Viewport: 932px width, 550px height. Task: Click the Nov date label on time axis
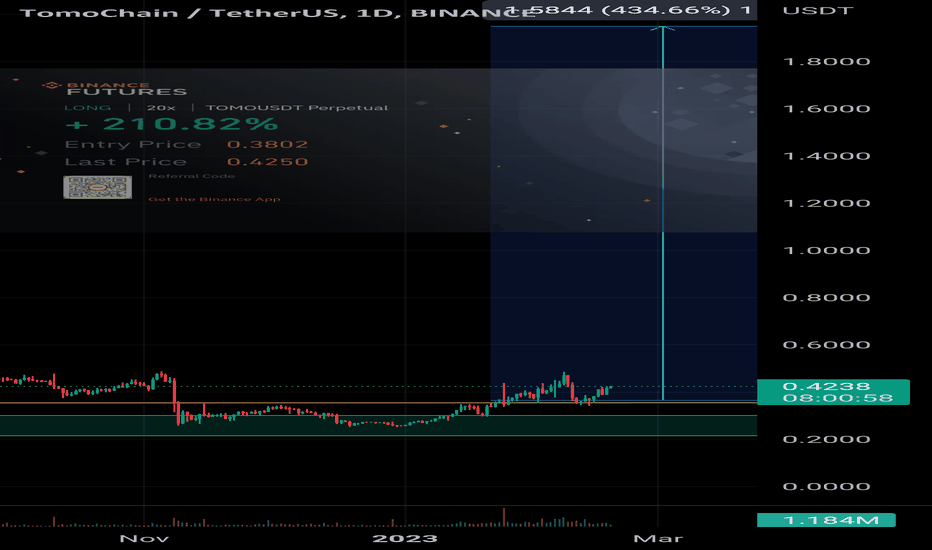pos(144,539)
